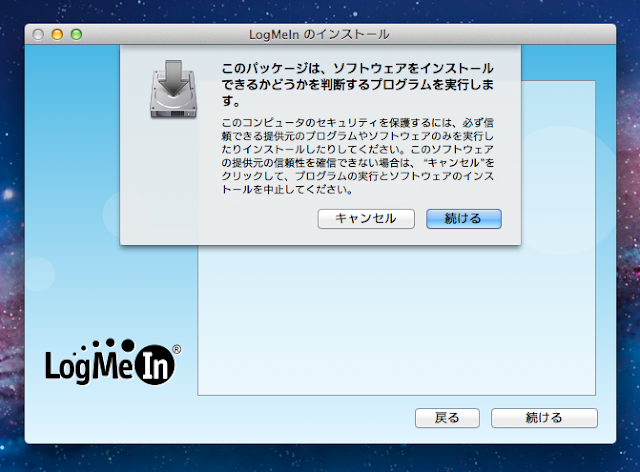Click the installer disk arrow icon
Image resolution: width=640 pixels, height=472 pixels.
tap(173, 89)
